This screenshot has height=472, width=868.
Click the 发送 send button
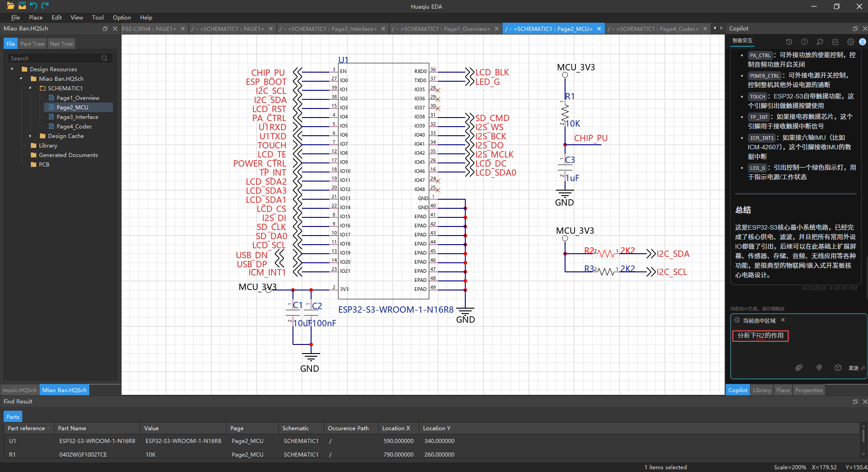coord(856,368)
